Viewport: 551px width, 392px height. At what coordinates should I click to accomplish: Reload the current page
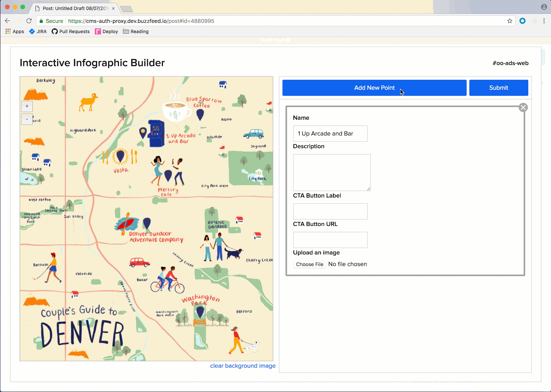29,21
